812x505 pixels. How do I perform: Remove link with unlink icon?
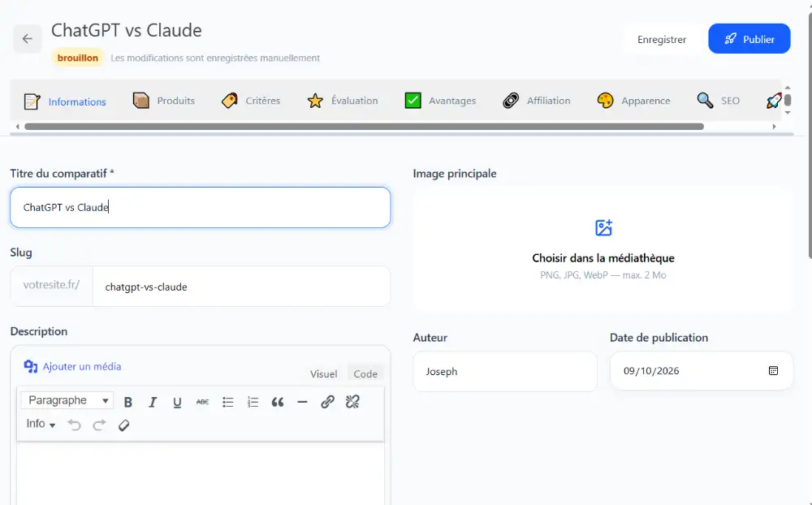(x=352, y=402)
